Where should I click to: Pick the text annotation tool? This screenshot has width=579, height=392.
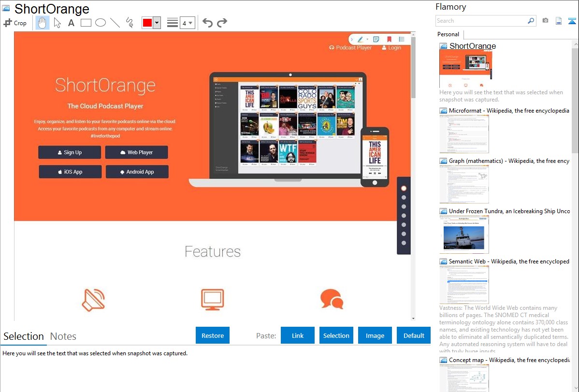[71, 23]
